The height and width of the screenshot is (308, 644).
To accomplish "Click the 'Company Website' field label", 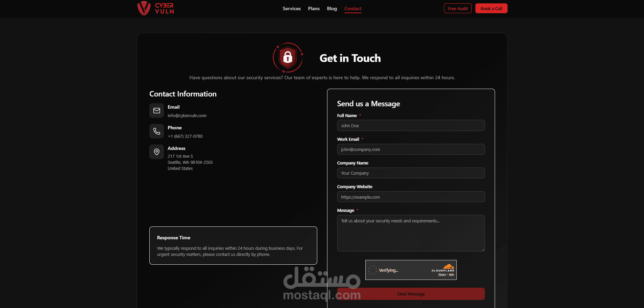I will [x=355, y=186].
